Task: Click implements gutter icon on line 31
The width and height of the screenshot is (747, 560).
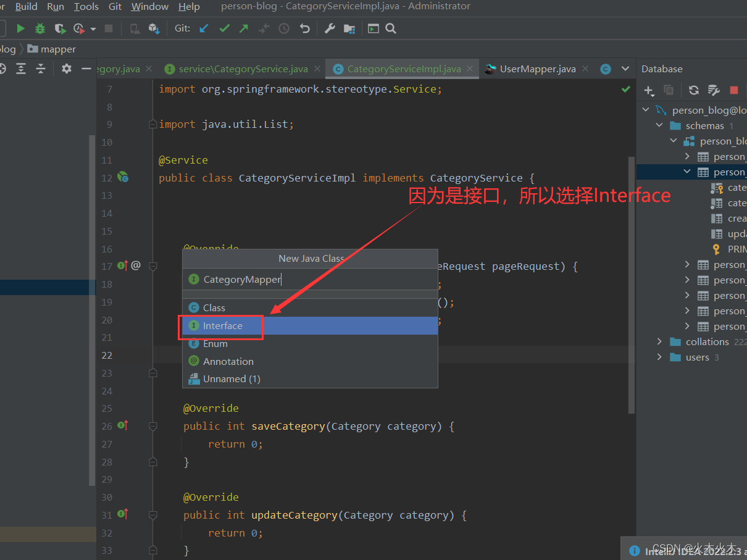Action: (x=123, y=514)
